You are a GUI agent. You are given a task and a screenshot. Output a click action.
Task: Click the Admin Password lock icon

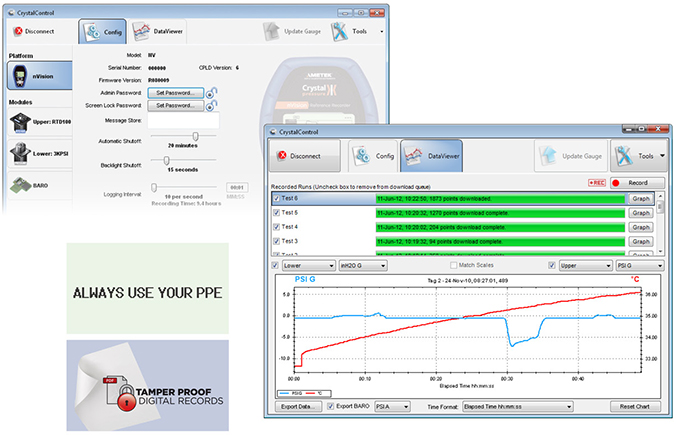pyautogui.click(x=213, y=93)
